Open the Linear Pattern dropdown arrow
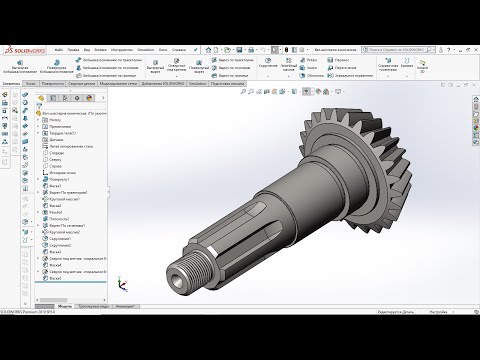 pos(289,76)
